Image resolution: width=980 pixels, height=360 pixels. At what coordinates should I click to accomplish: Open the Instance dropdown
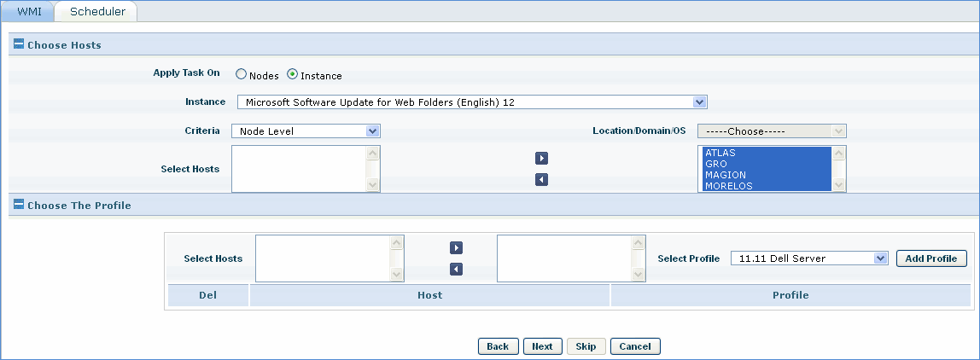coord(699,102)
